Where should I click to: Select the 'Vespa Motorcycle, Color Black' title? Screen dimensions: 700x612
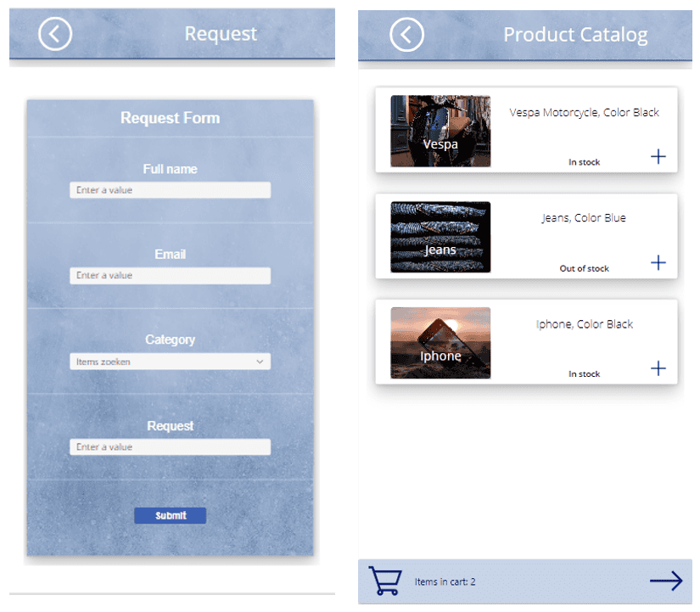point(584,112)
